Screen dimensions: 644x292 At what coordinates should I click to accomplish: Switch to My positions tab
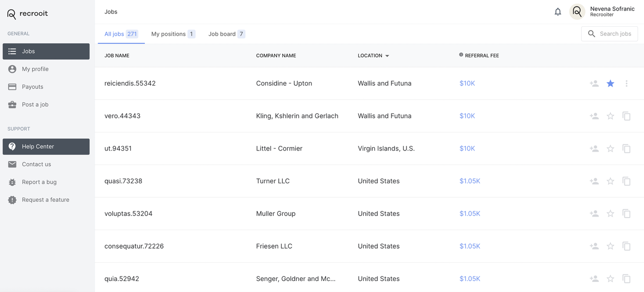point(173,34)
